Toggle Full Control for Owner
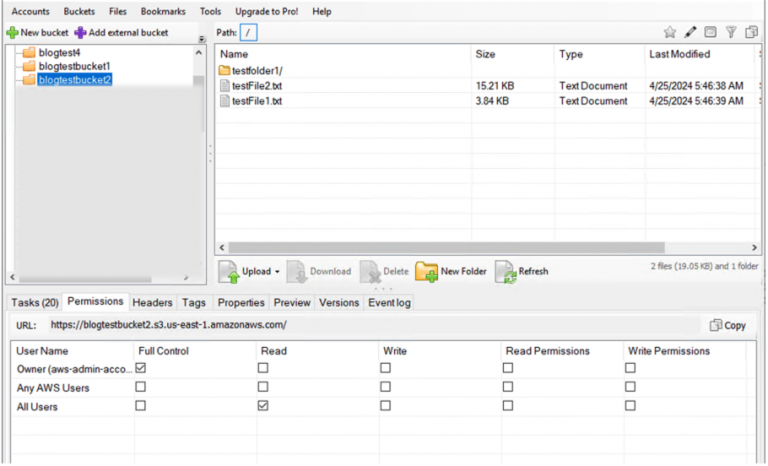 tap(140, 368)
